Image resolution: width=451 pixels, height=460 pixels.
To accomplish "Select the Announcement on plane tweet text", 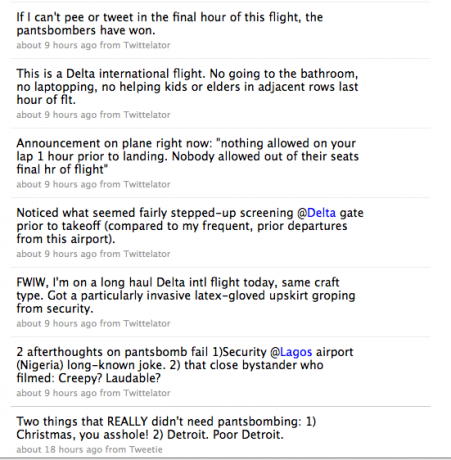I will (188, 156).
